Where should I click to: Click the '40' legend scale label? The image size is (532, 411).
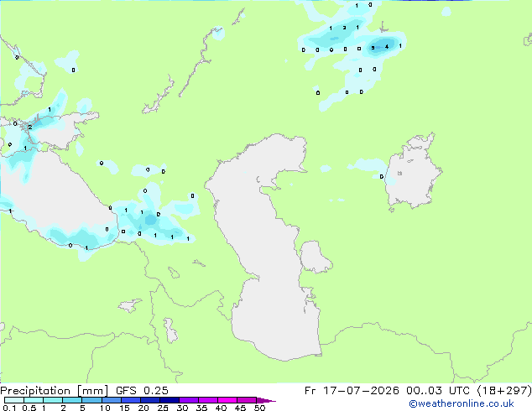(x=221, y=408)
